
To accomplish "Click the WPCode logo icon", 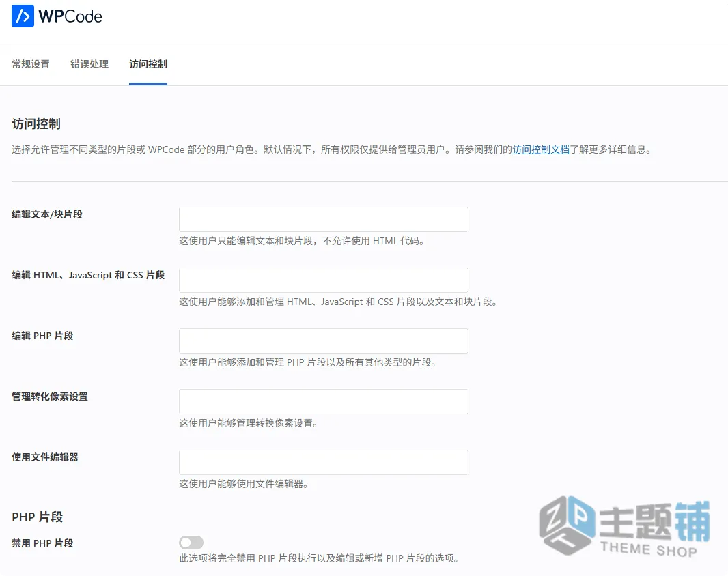I will (x=23, y=16).
